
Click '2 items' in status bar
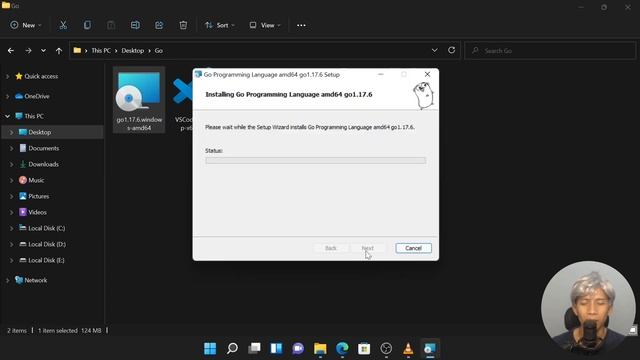pyautogui.click(x=17, y=331)
